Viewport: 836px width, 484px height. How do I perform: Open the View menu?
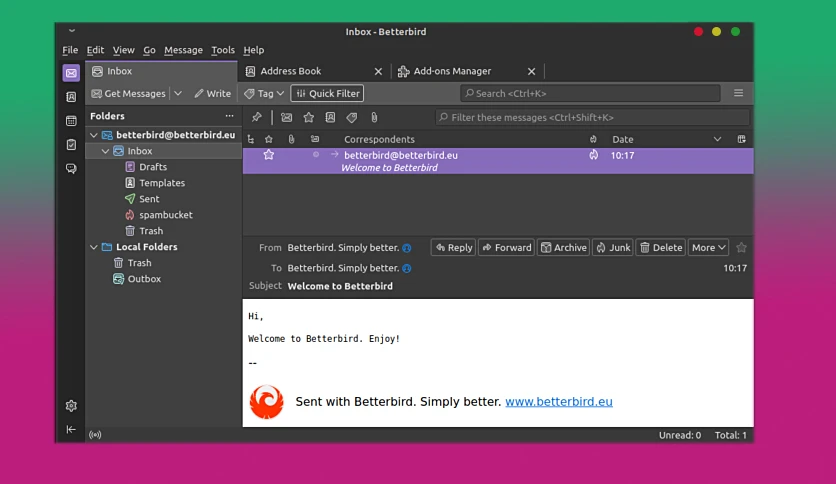[124, 50]
